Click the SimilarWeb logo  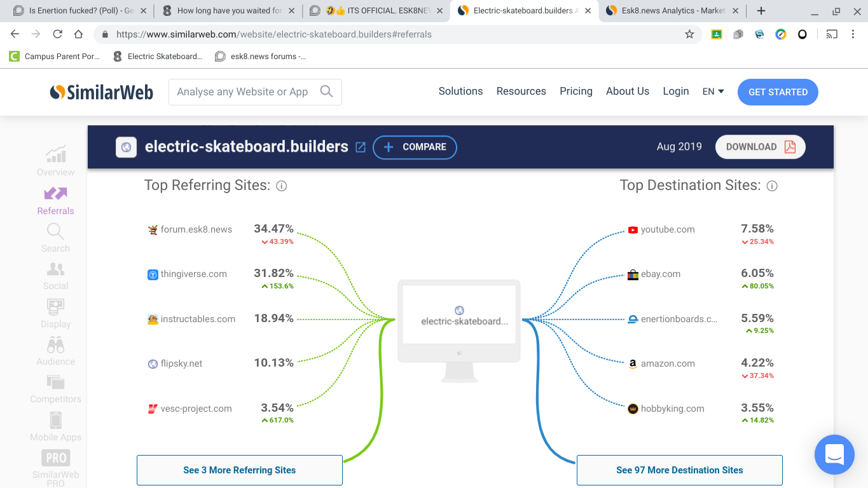click(102, 92)
